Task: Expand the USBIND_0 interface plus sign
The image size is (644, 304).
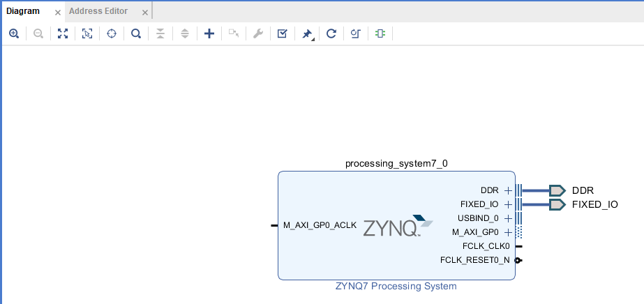Action: (508, 218)
